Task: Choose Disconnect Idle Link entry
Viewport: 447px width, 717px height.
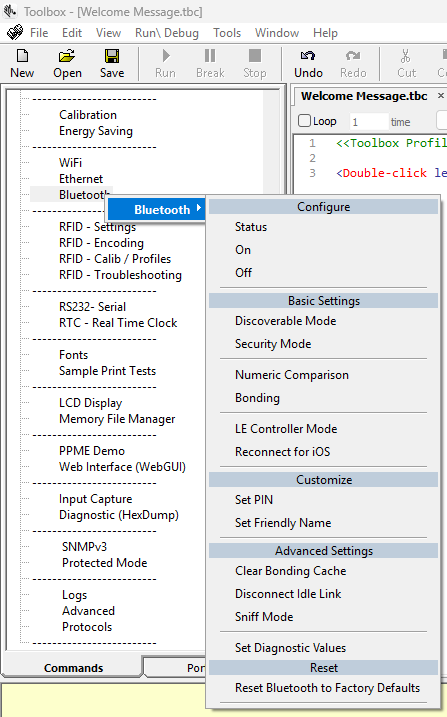Action: pos(288,594)
